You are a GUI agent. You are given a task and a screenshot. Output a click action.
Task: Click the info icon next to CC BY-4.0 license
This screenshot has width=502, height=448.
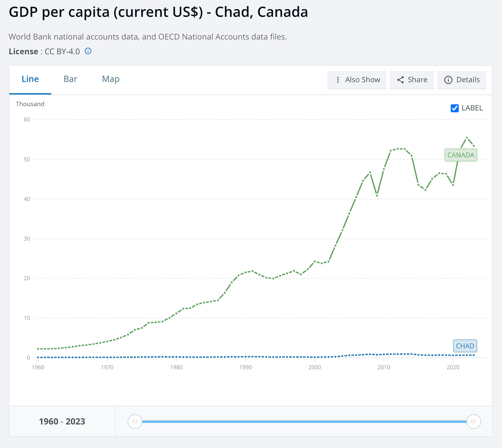pos(88,51)
